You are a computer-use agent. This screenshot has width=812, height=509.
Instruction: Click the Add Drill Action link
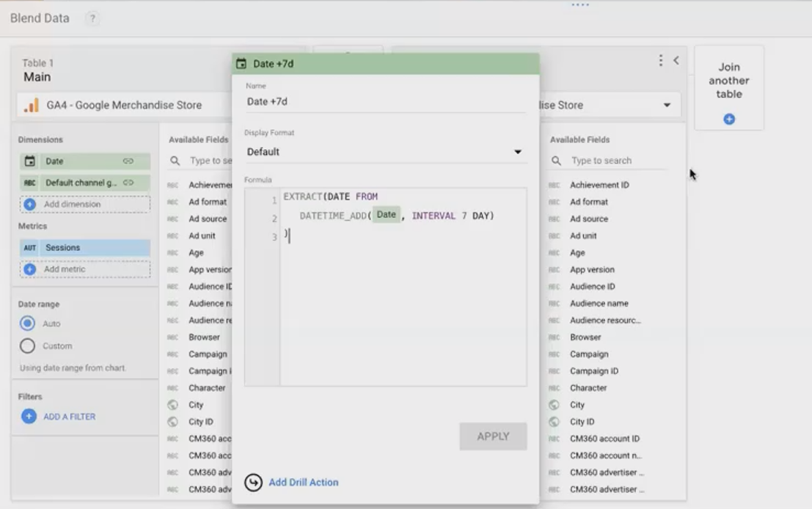click(x=304, y=483)
